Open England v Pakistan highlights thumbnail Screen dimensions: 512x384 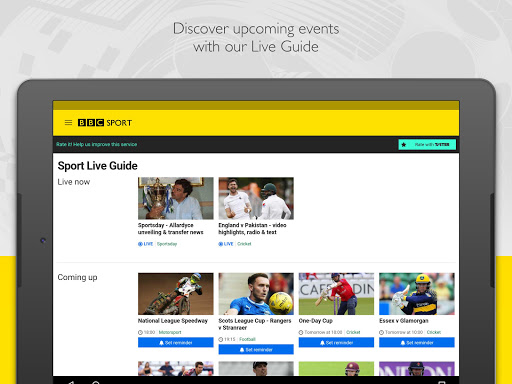tap(256, 198)
